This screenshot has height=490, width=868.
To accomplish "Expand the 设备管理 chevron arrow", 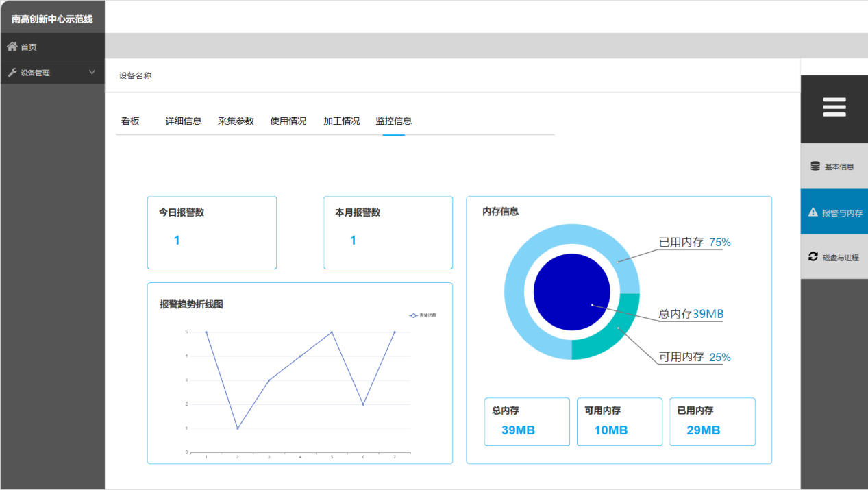I will (92, 72).
